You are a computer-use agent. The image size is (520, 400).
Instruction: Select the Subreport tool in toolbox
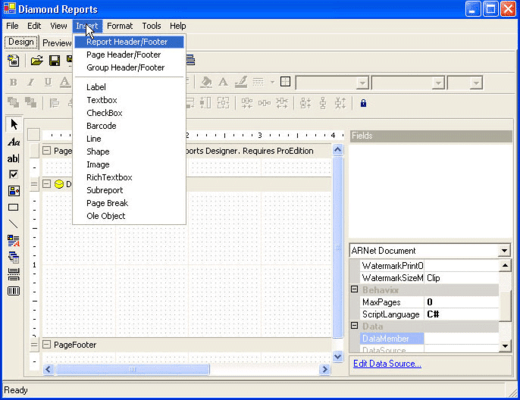coord(14,257)
